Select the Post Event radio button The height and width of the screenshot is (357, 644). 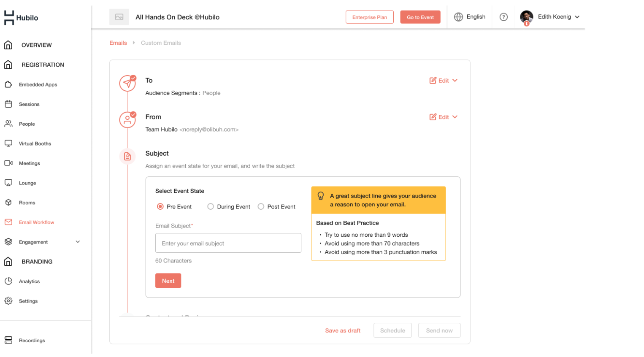[261, 206]
